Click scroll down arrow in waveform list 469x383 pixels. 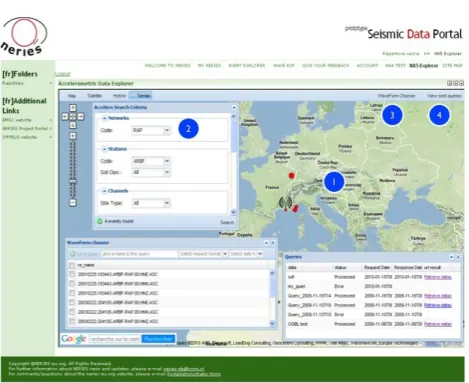tap(272, 323)
